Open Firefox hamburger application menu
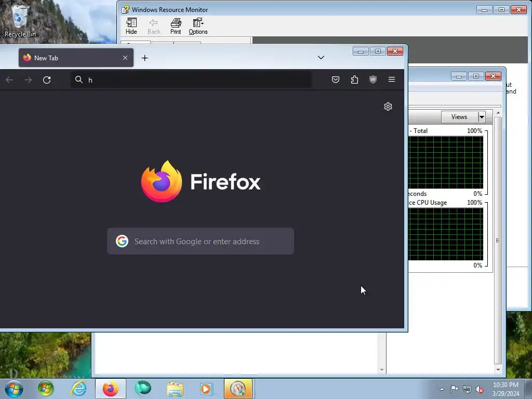 pos(392,79)
